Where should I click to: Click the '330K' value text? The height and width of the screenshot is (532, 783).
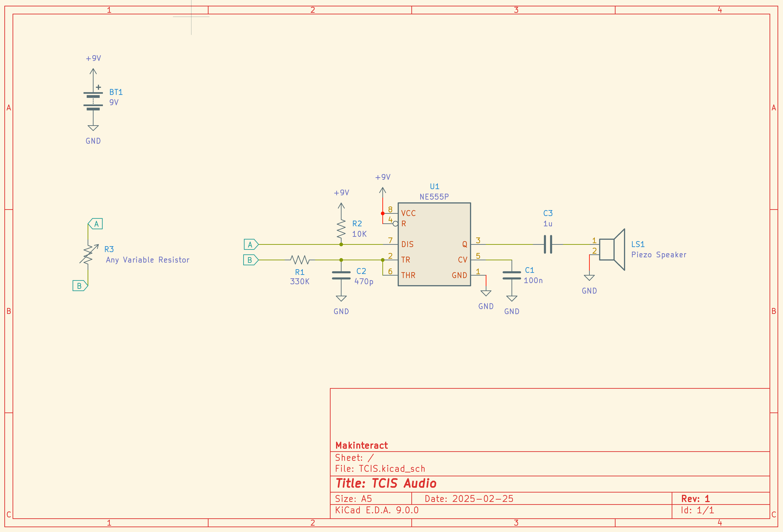(300, 282)
